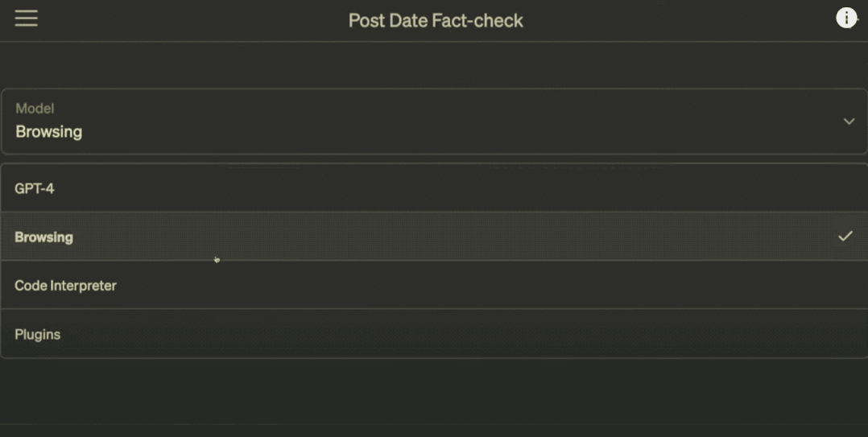Image resolution: width=868 pixels, height=437 pixels.
Task: Collapse the Model dropdown using its chevron
Action: pyautogui.click(x=849, y=122)
